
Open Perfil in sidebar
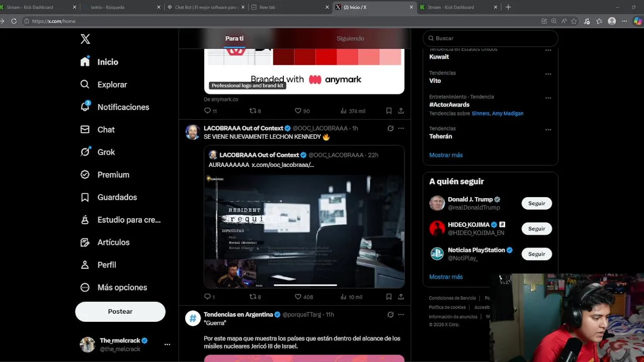click(x=98, y=264)
